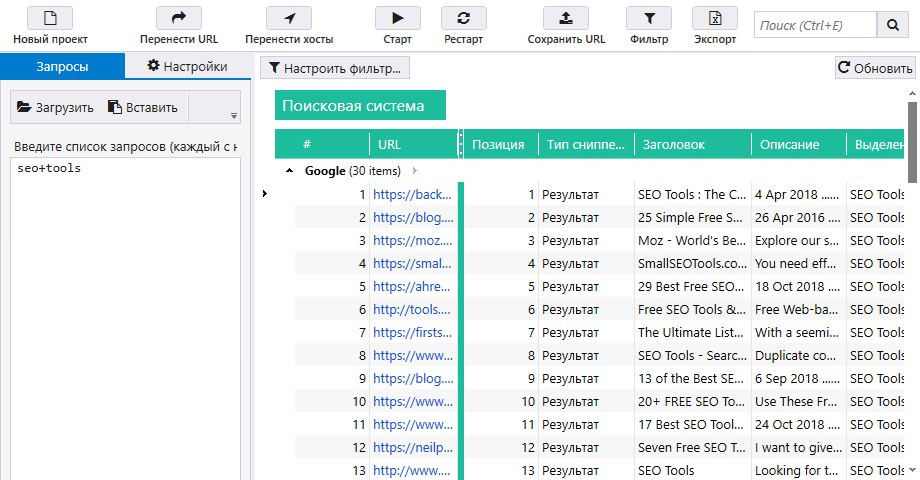Open the https://smal... link in row 4
The image size is (920, 480).
pyautogui.click(x=412, y=263)
